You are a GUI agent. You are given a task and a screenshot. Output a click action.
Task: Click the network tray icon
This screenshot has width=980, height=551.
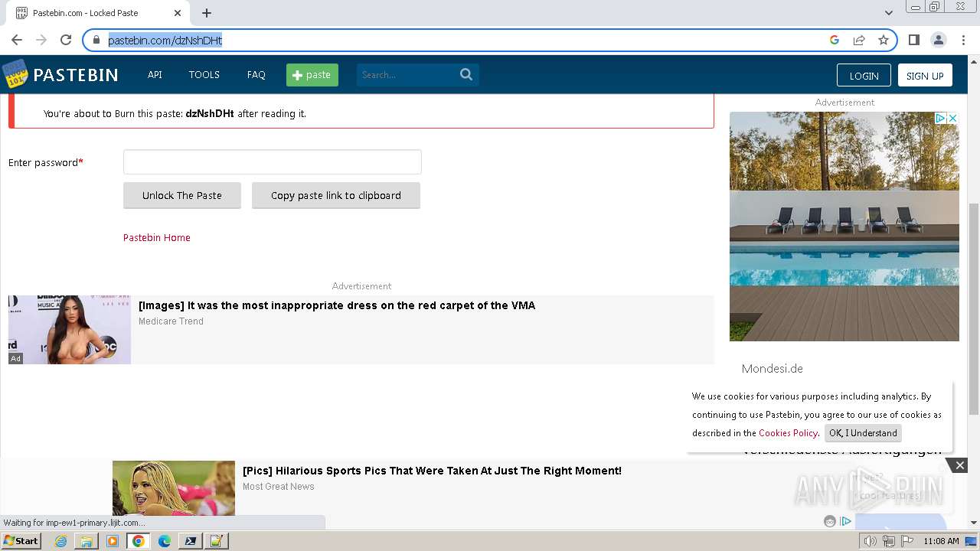pyautogui.click(x=889, y=541)
